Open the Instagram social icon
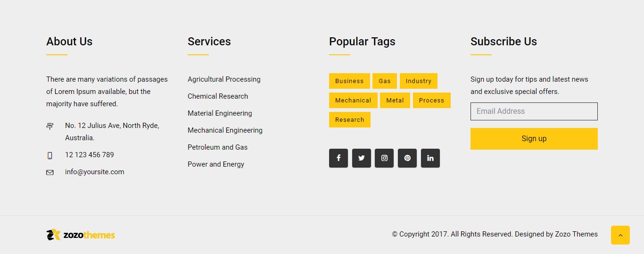This screenshot has height=254, width=644. 384,158
